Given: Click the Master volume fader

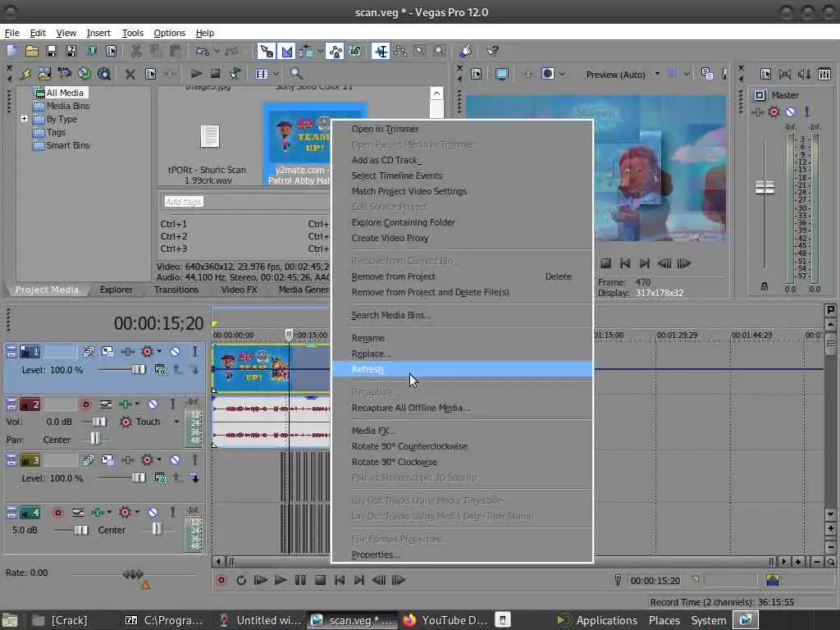Looking at the screenshot, I should click(x=765, y=188).
